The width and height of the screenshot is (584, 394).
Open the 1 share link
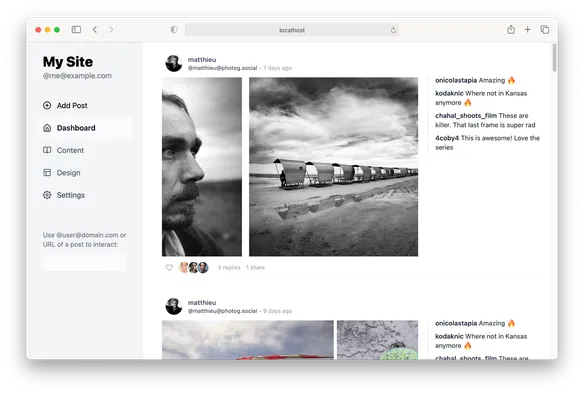click(x=255, y=267)
